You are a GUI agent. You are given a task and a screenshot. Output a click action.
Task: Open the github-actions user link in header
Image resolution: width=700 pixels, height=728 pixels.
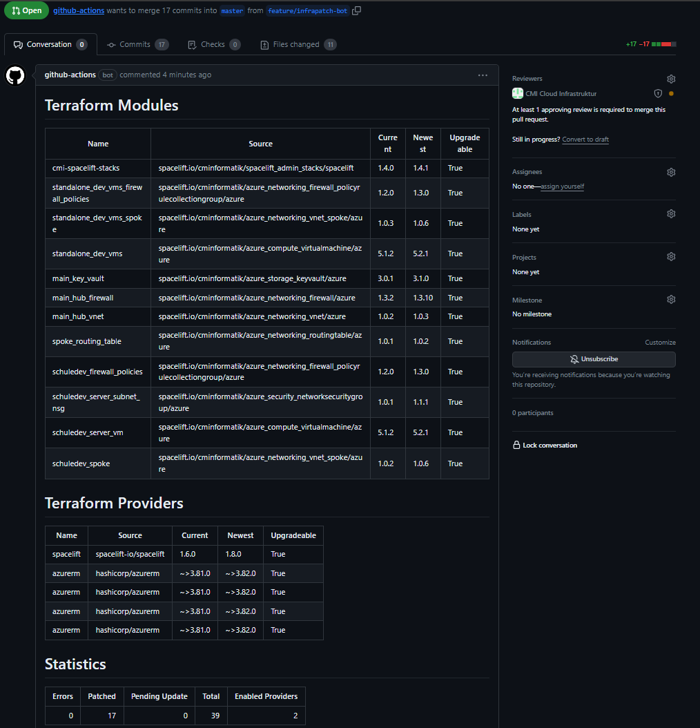coord(79,10)
